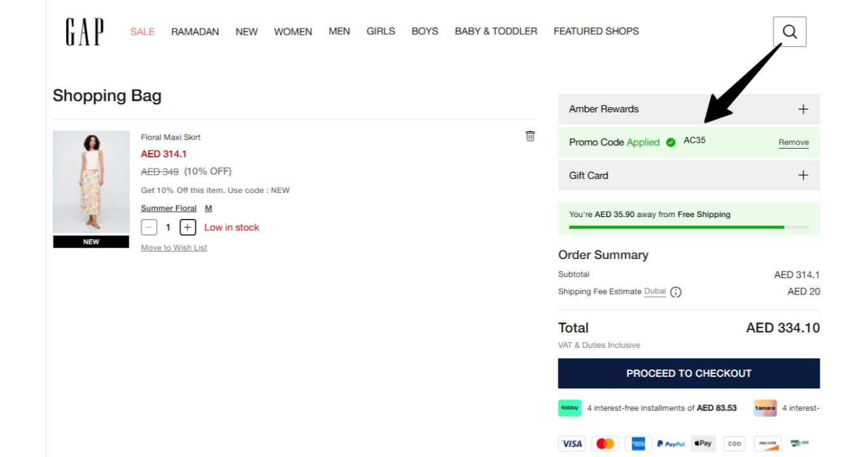Click the tamara installments logo
This screenshot has width=868, height=457.
pos(765,408)
